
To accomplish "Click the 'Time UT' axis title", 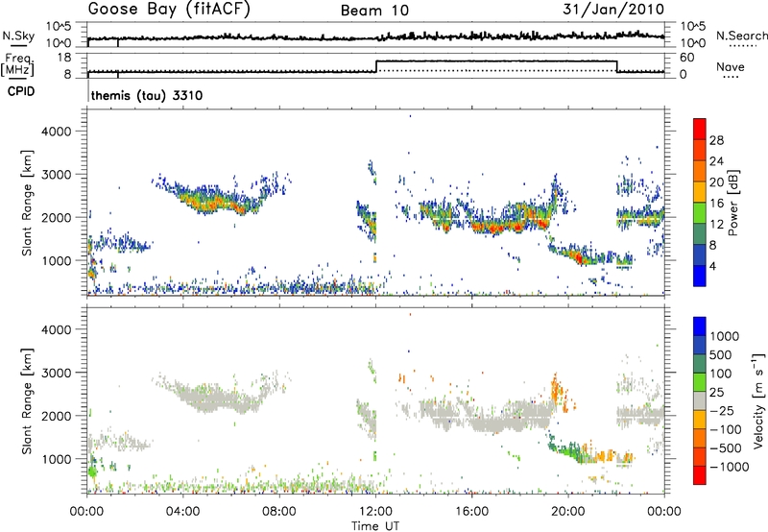I will (375, 526).
